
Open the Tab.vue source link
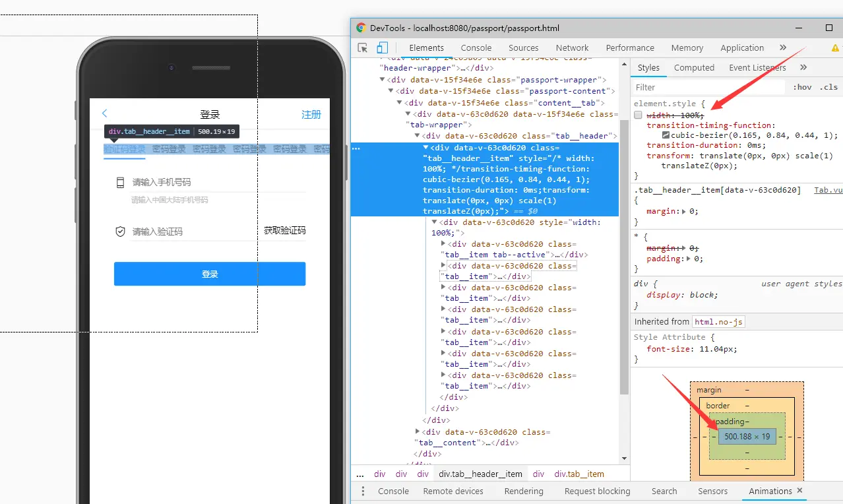coord(828,190)
